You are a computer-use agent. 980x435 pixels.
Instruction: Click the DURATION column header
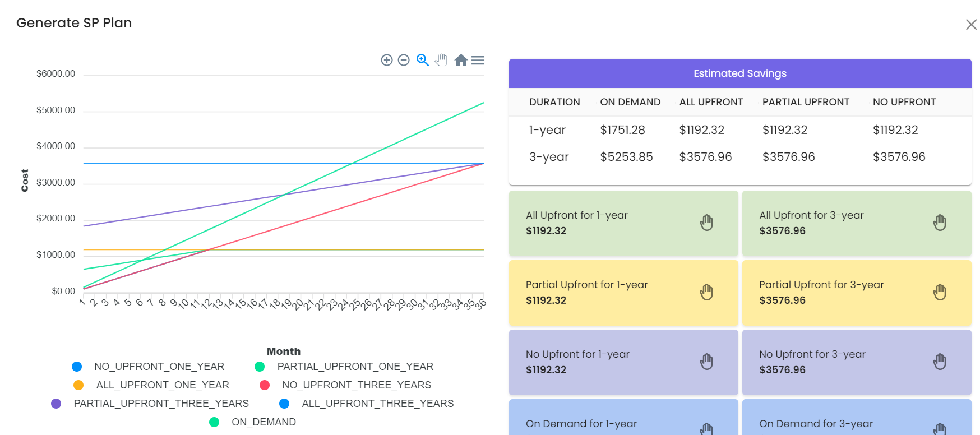(554, 102)
